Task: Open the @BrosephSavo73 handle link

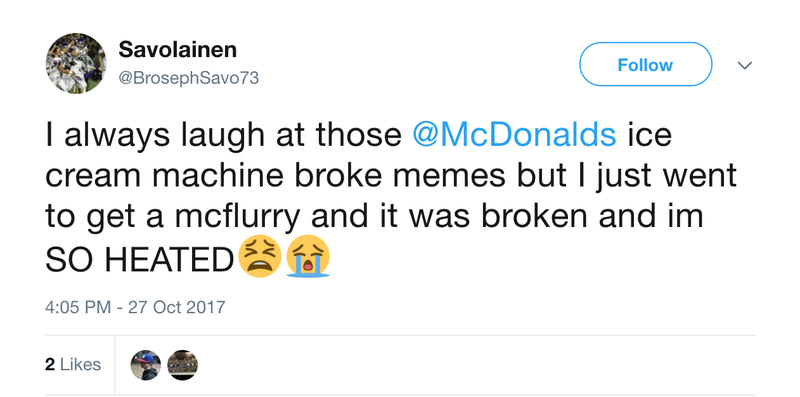Action: tap(188, 78)
